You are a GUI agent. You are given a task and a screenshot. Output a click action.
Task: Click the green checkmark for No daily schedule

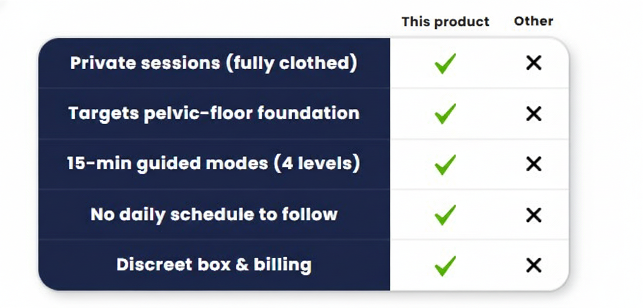445,215
